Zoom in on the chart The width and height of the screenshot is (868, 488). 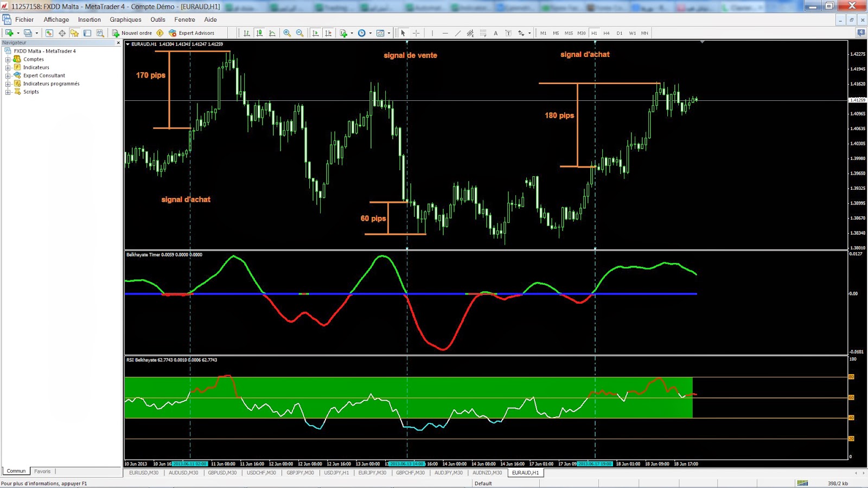pos(287,33)
